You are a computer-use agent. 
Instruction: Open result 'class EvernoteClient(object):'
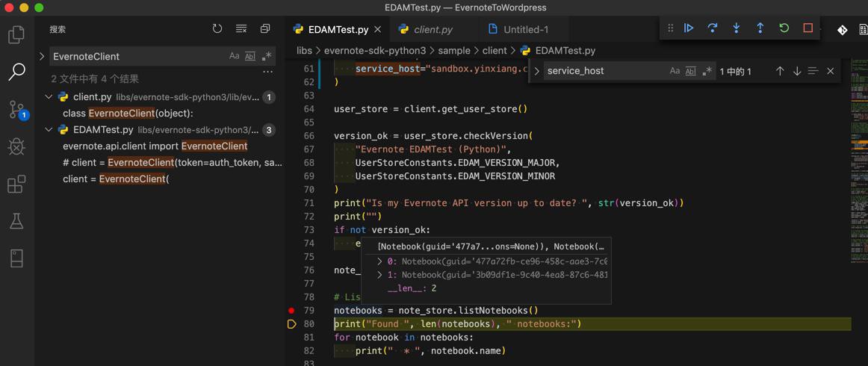[x=128, y=114]
